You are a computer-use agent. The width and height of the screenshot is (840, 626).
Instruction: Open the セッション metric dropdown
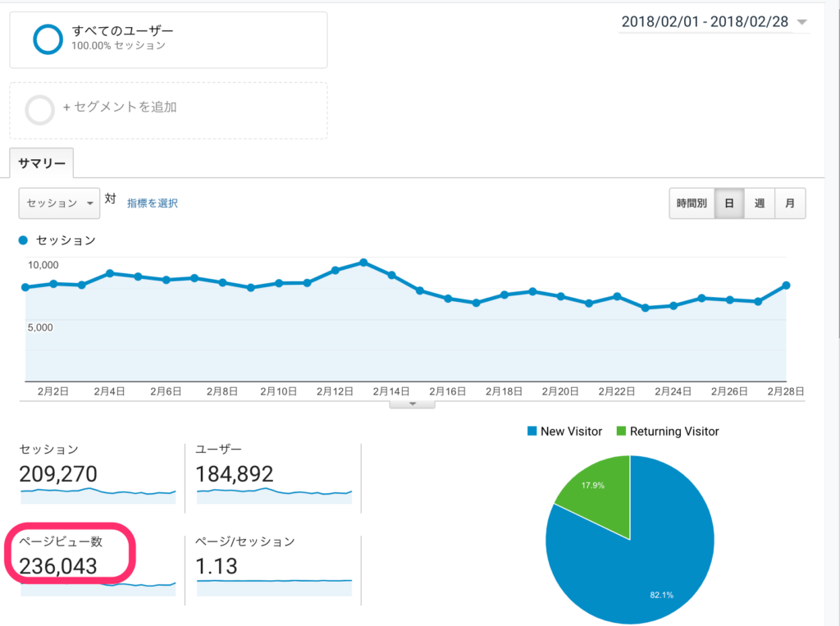click(59, 203)
